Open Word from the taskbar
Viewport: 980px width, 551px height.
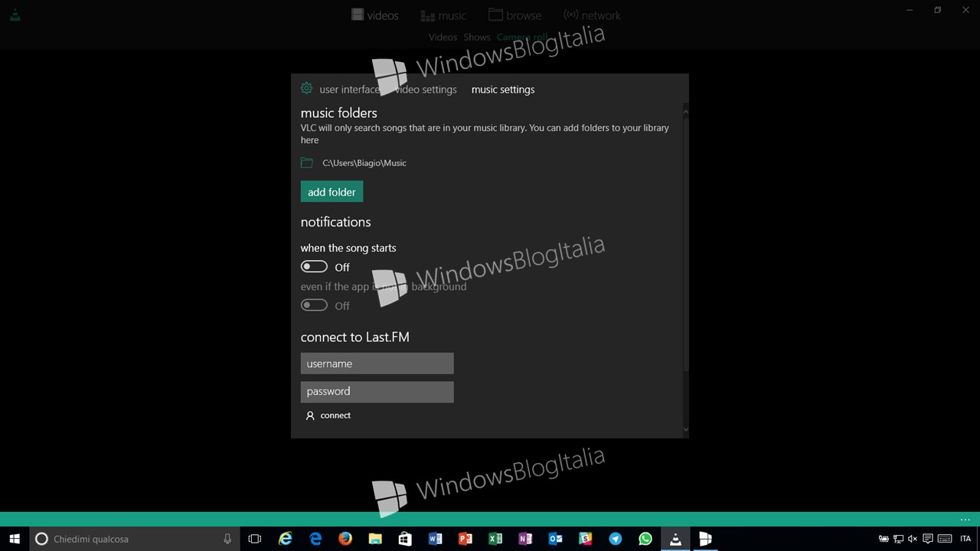[x=435, y=539]
